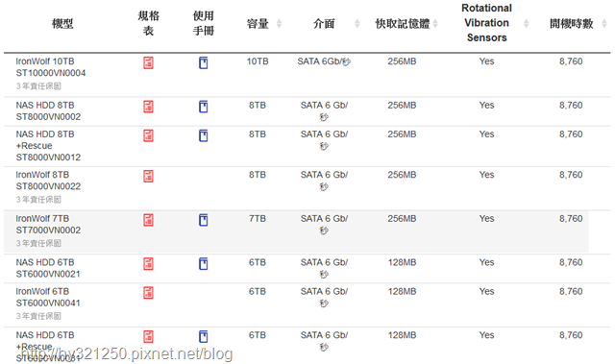Open the user manual for ST8000VN0012
This screenshot has width=615, height=364.
click(x=203, y=135)
